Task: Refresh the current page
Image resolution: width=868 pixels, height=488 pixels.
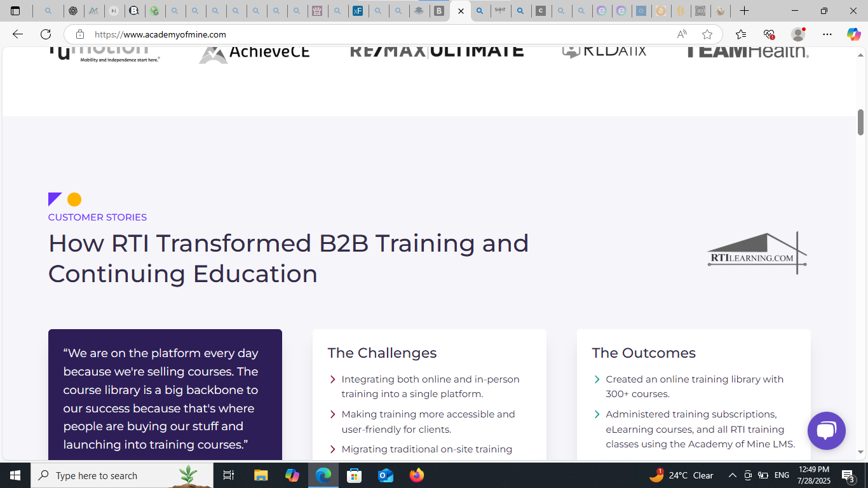Action: [x=46, y=34]
